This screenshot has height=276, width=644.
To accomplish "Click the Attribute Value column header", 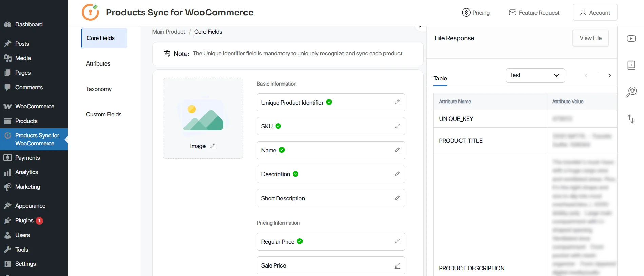I will point(582,102).
